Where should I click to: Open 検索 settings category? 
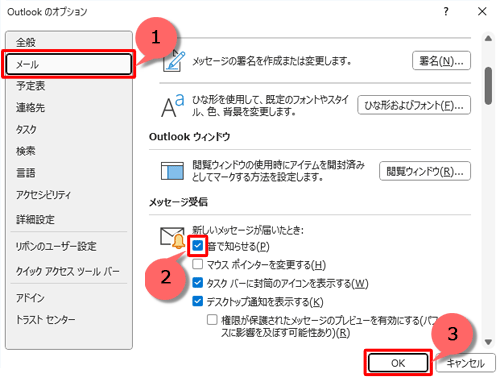[x=69, y=151]
